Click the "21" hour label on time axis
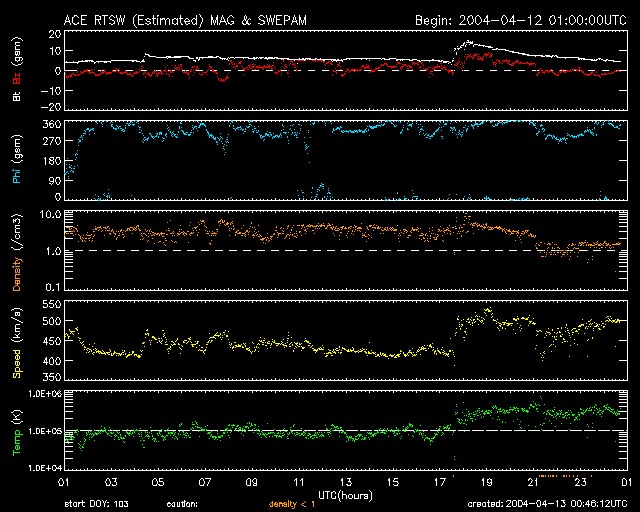The image size is (640, 512). pyautogui.click(x=533, y=482)
